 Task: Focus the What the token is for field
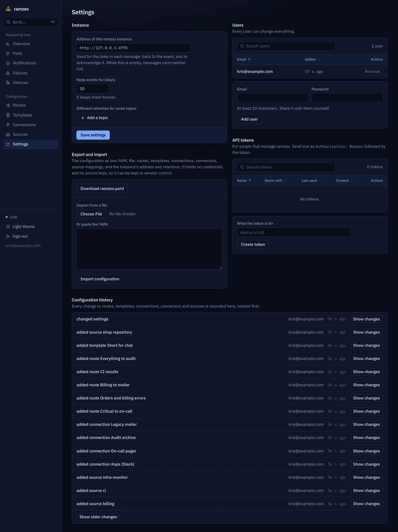[294, 232]
